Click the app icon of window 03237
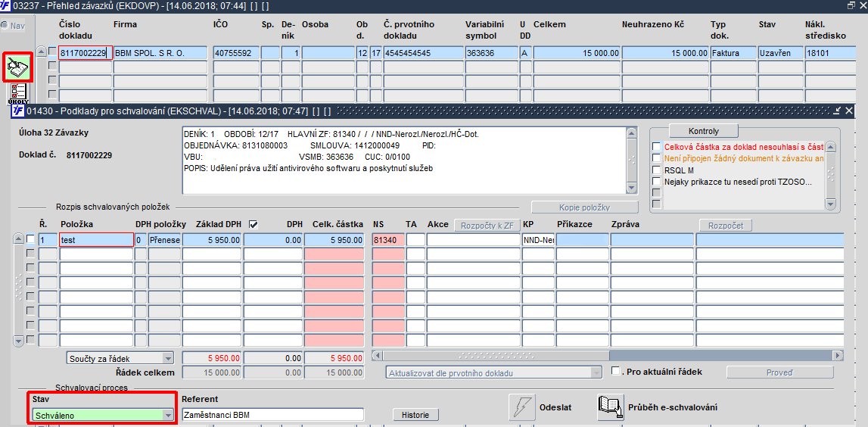 tap(5, 5)
